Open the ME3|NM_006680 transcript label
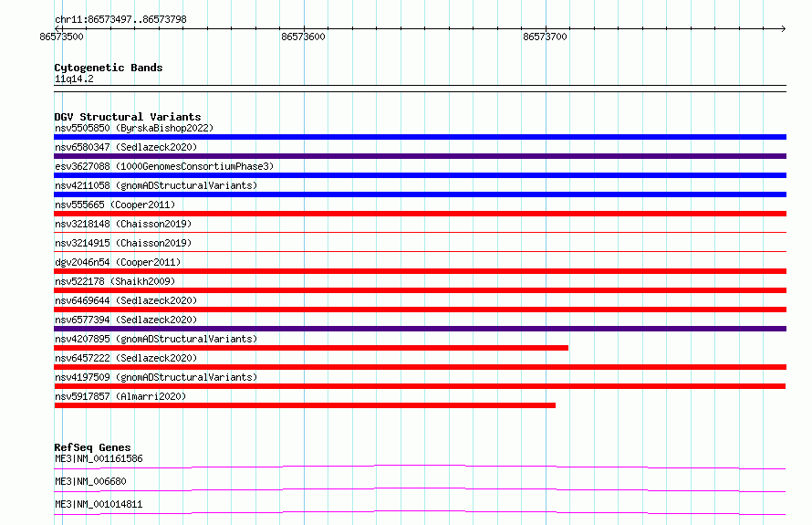The height and width of the screenshot is (525, 812). (90, 481)
